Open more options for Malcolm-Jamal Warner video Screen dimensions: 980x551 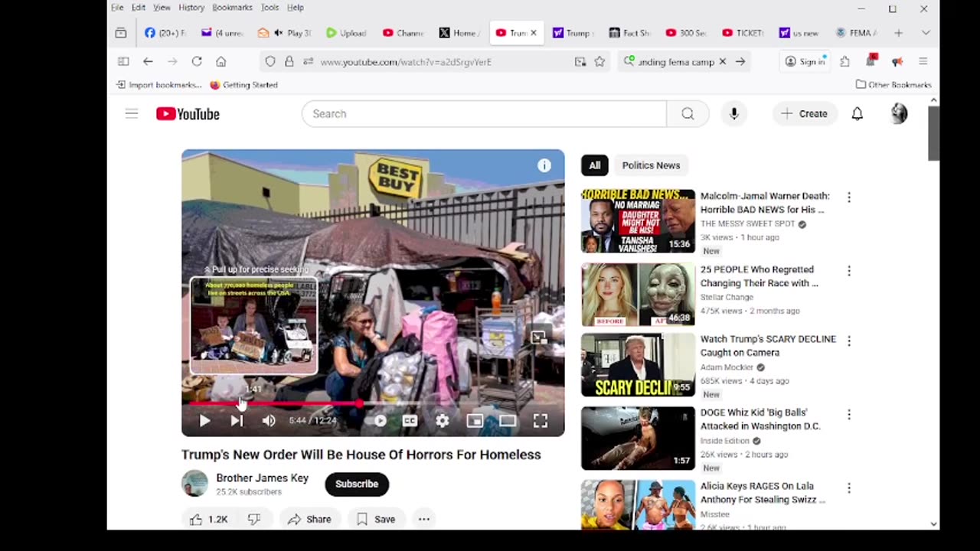[848, 197]
